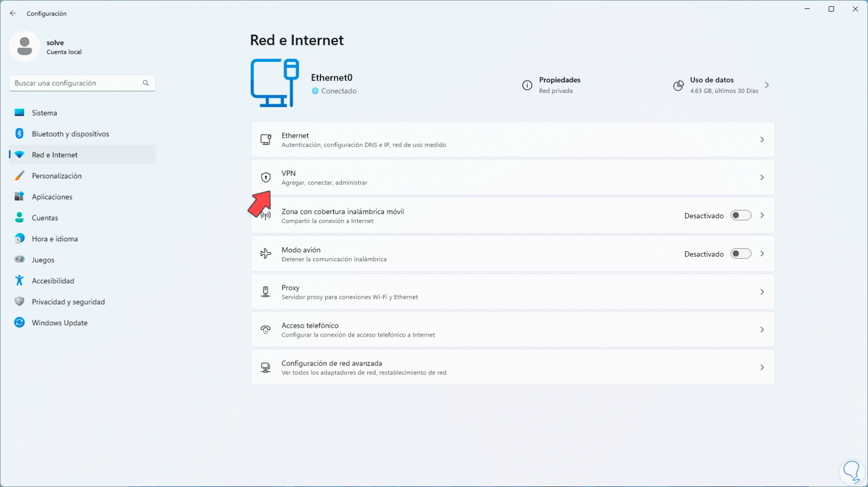Open Bluetooth y dispositivos section
Image resolution: width=868 pixels, height=487 pixels.
click(x=82, y=134)
